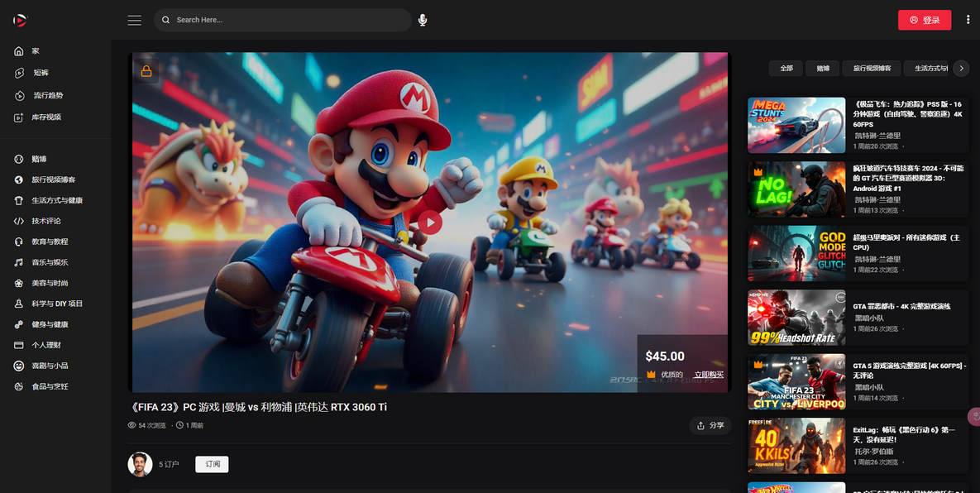Open the 库存视频 icon in sidebar

(19, 117)
